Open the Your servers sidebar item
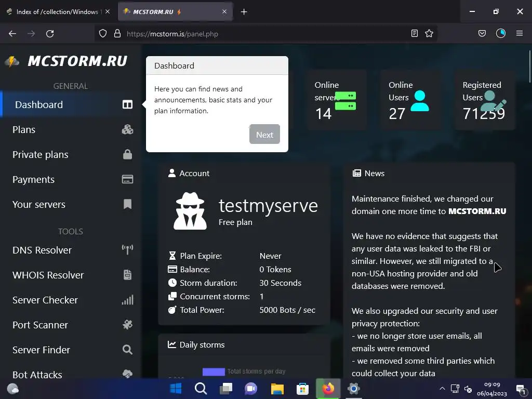Viewport: 532px width, 399px height. click(x=70, y=204)
